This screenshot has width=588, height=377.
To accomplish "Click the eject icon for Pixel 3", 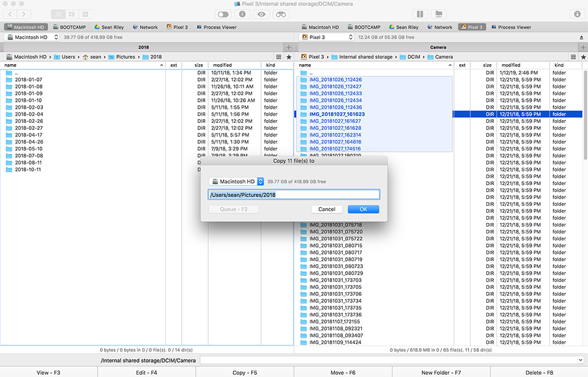I will click(x=582, y=37).
